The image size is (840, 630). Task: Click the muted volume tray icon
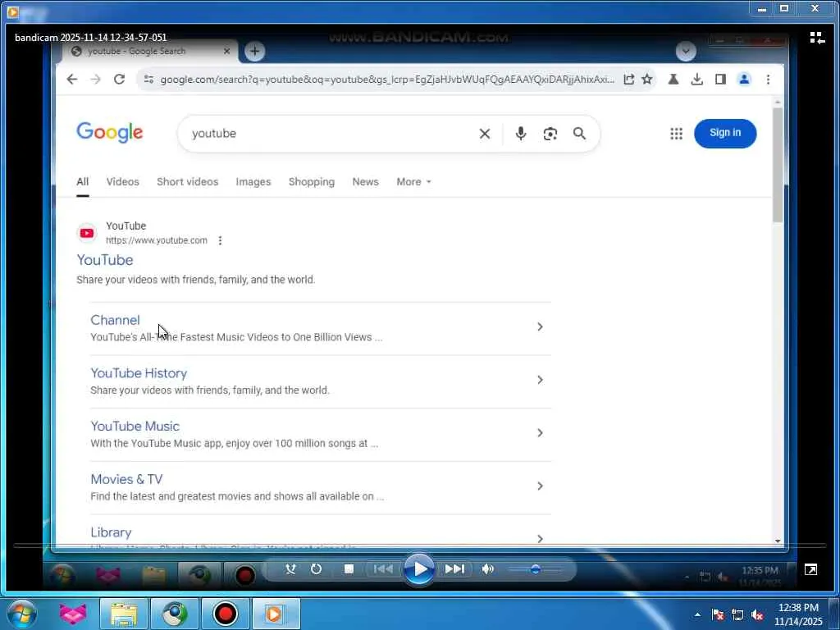pos(757,615)
